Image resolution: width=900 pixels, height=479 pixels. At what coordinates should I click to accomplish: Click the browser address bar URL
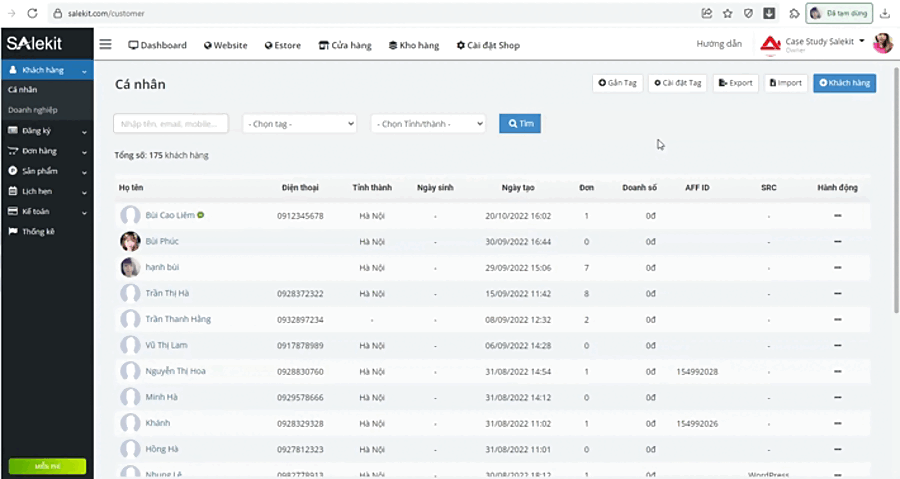click(x=107, y=13)
